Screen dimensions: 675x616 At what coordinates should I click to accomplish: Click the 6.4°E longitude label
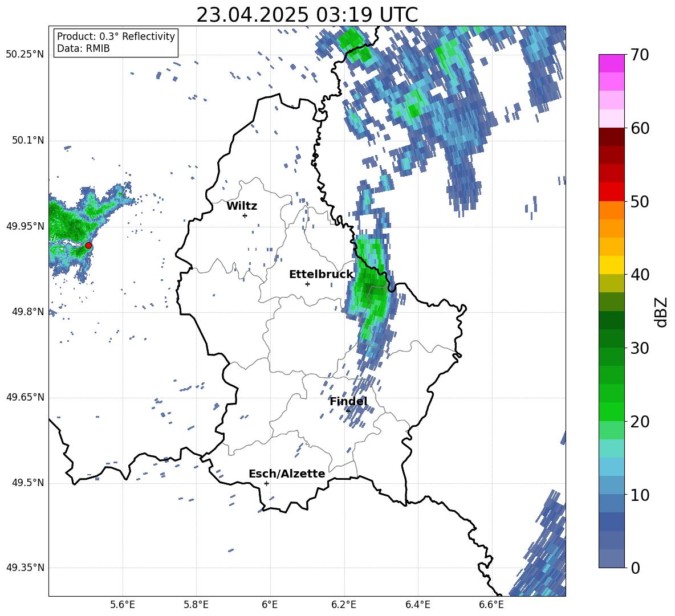417,605
